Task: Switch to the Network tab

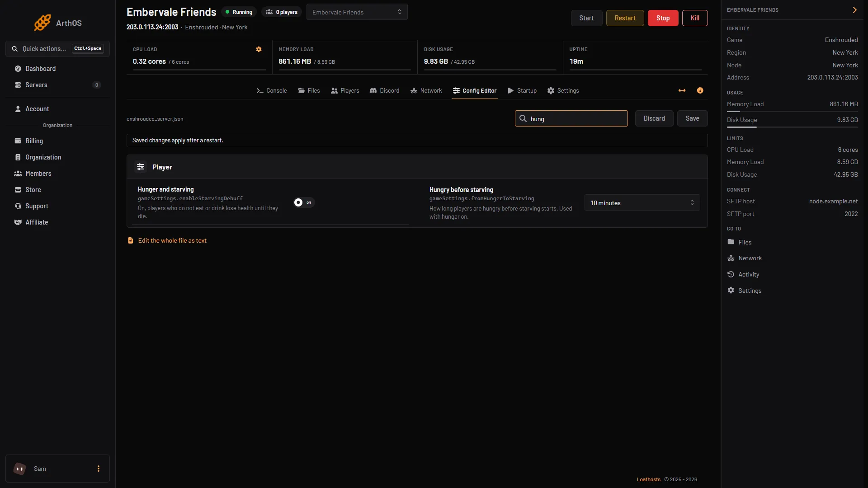Action: coord(426,90)
